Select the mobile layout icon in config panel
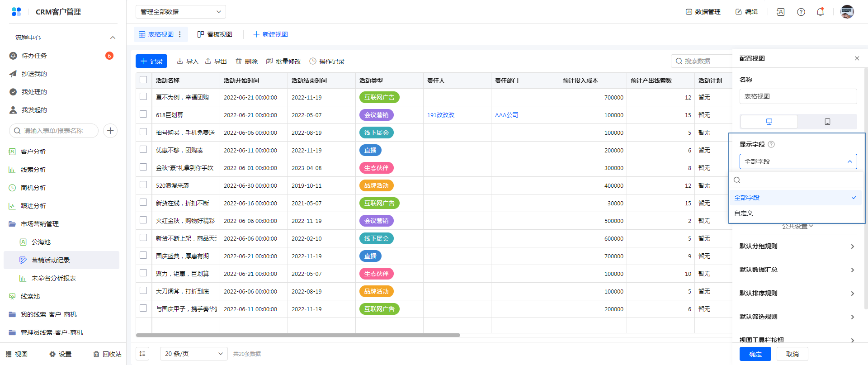 827,122
